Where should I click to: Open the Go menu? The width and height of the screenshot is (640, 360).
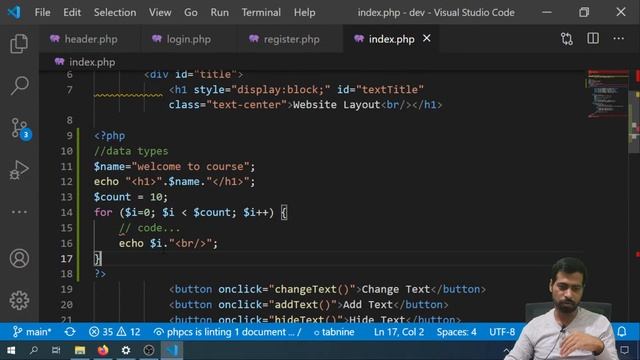191,13
